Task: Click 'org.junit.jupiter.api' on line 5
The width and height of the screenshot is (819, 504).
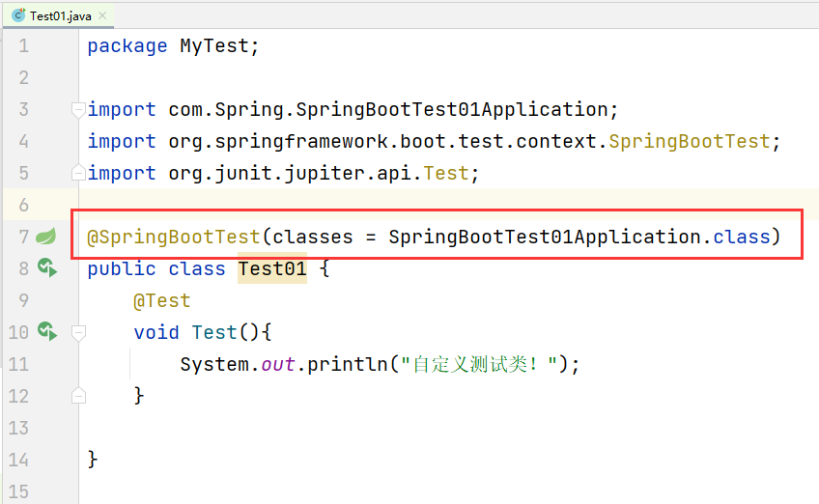Action: point(289,174)
